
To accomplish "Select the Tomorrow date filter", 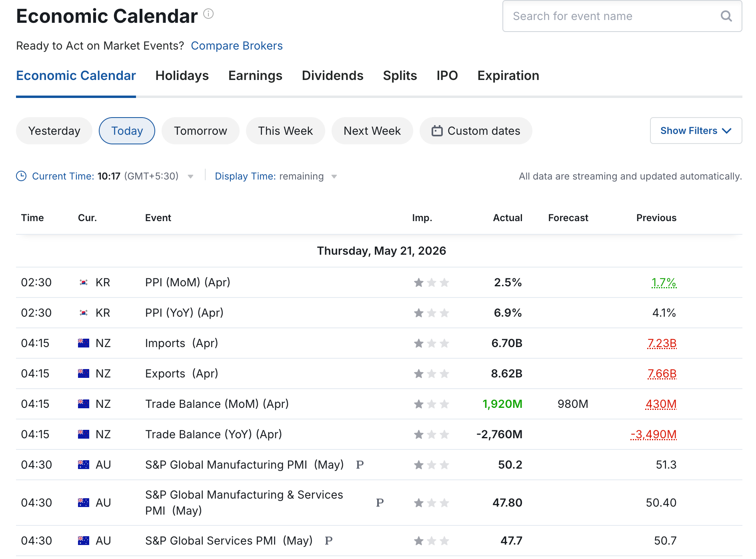I will click(x=200, y=131).
